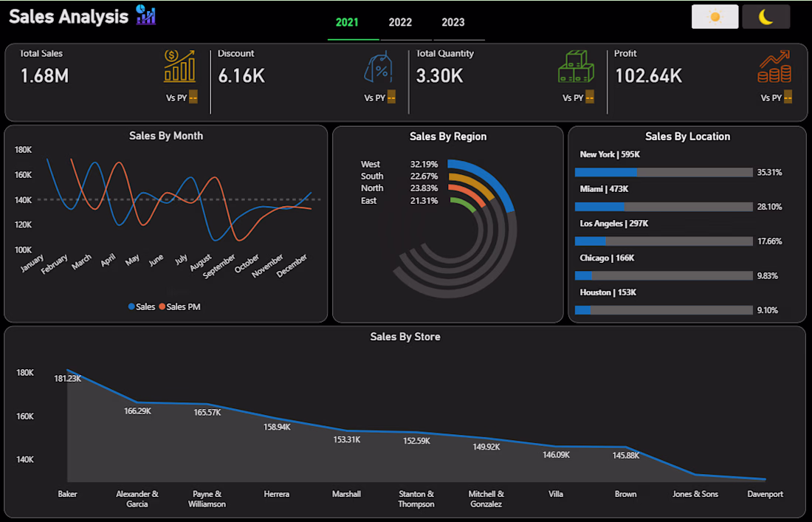Click the 1.68M Total Sales value
Viewport: 812px width, 522px height.
[x=44, y=76]
